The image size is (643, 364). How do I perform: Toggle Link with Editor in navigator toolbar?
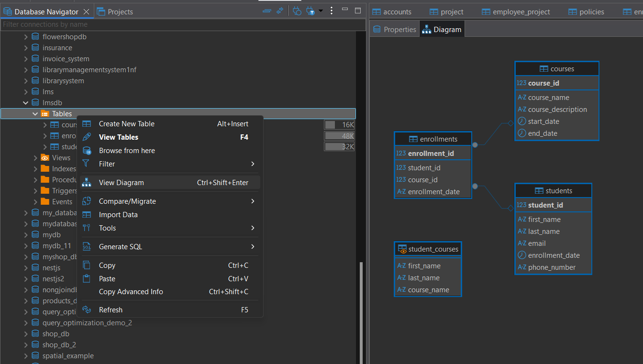point(280,11)
